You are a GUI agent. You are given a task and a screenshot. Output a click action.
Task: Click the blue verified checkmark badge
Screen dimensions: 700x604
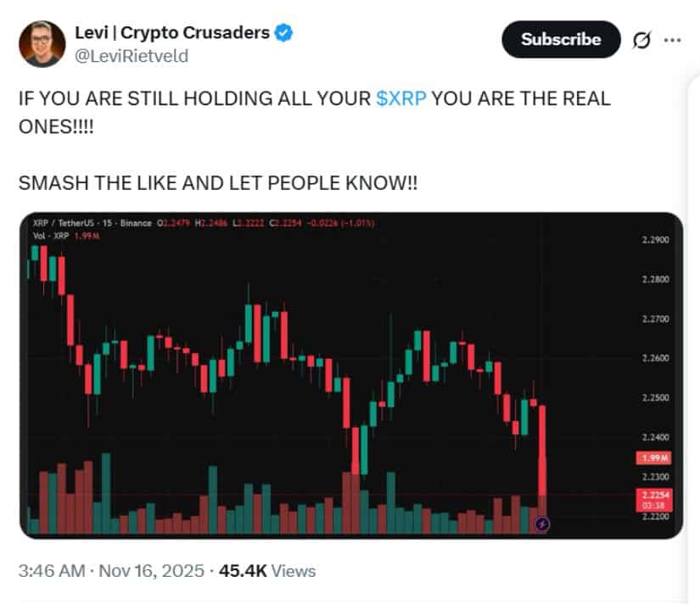[285, 34]
